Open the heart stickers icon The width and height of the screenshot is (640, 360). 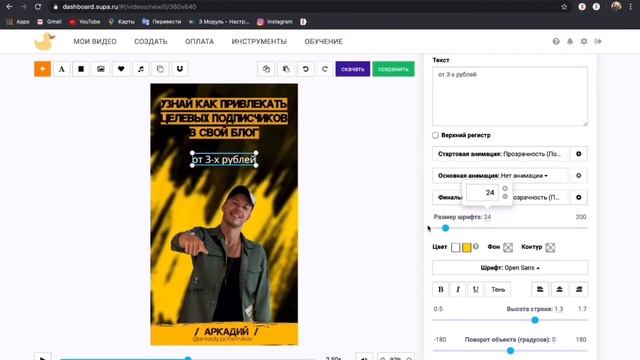[121, 69]
